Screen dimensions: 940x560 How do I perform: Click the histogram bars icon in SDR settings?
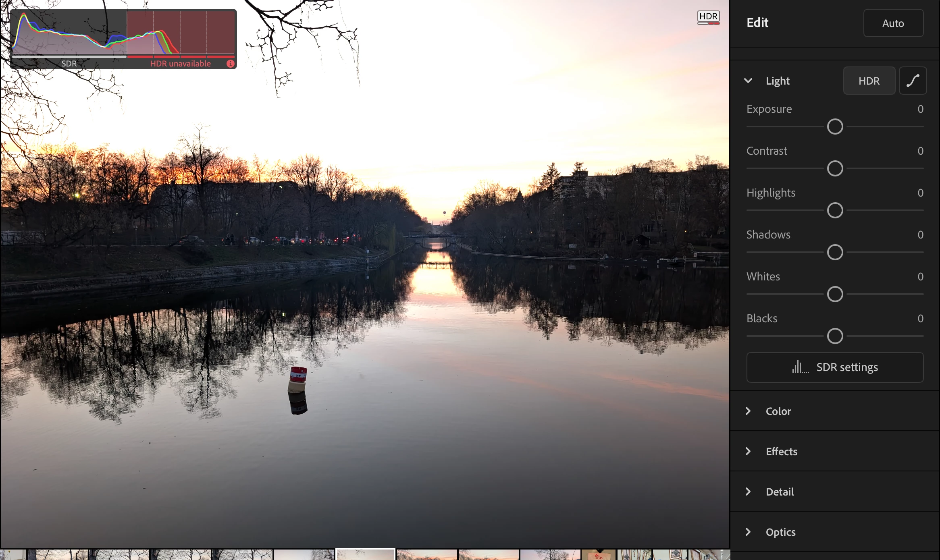point(800,367)
